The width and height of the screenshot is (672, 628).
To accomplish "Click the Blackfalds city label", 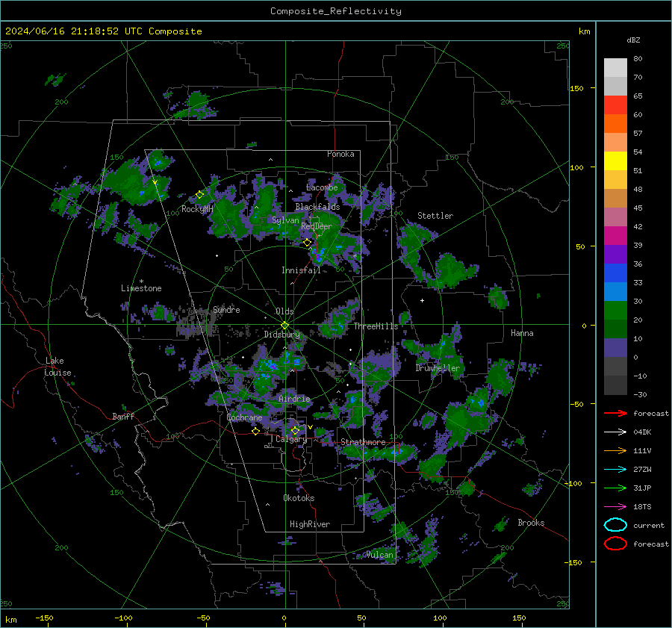I will click(x=317, y=207).
